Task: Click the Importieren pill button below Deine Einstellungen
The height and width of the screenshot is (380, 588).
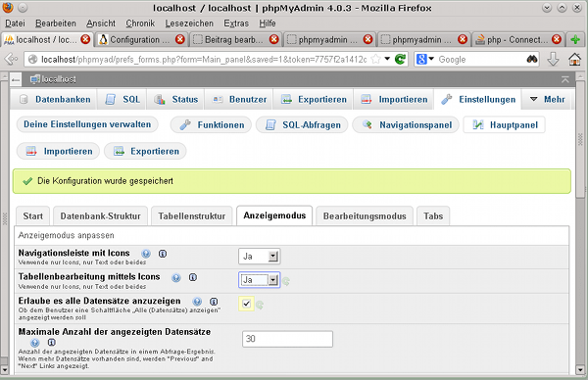Action: 58,151
